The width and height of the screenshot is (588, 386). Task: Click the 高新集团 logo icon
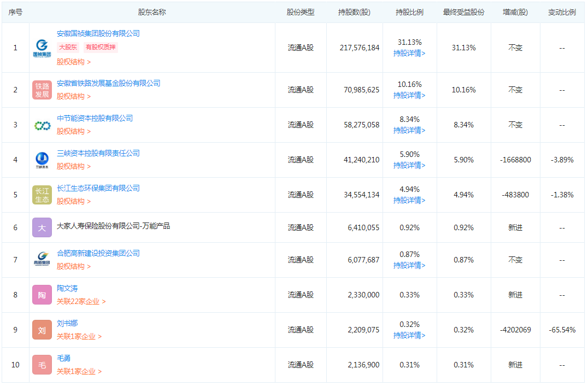click(x=42, y=260)
